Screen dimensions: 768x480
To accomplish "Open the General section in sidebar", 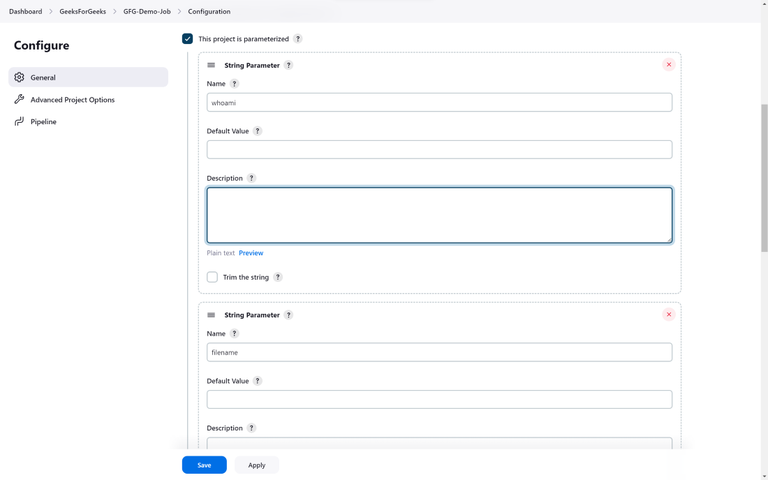I will (x=88, y=77).
